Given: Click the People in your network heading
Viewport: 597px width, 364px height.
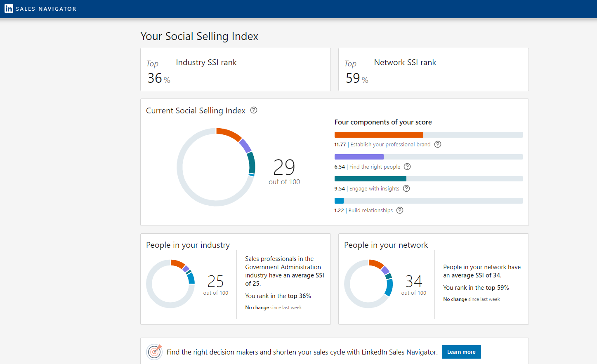Looking at the screenshot, I should click(386, 245).
